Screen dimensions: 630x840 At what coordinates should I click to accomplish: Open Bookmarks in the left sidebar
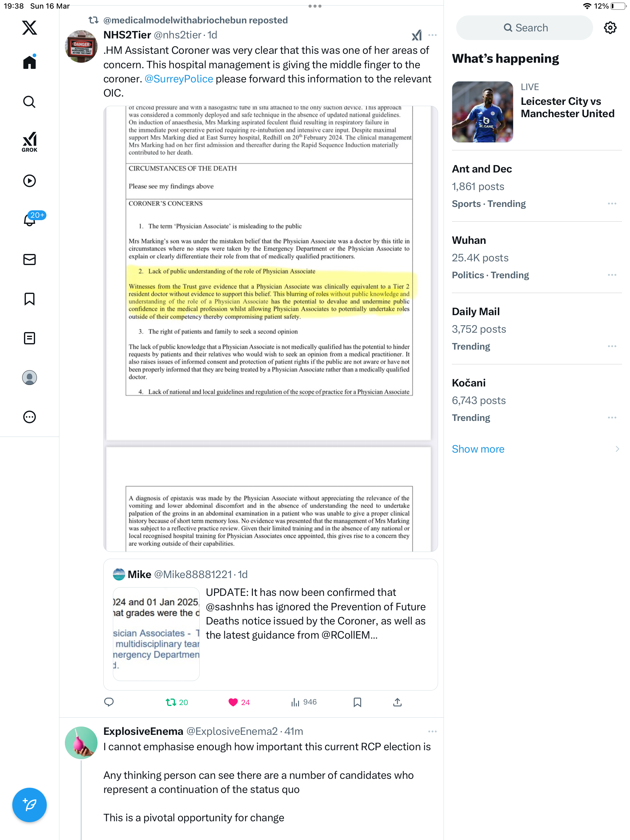click(x=29, y=299)
